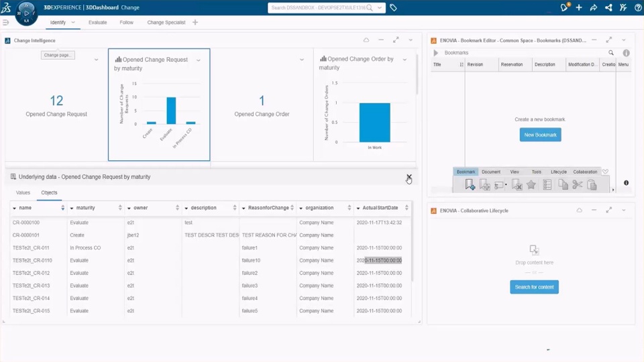Click cloud icon in Collaborative Lifecycle header
The image size is (644, 362).
pyautogui.click(x=579, y=210)
